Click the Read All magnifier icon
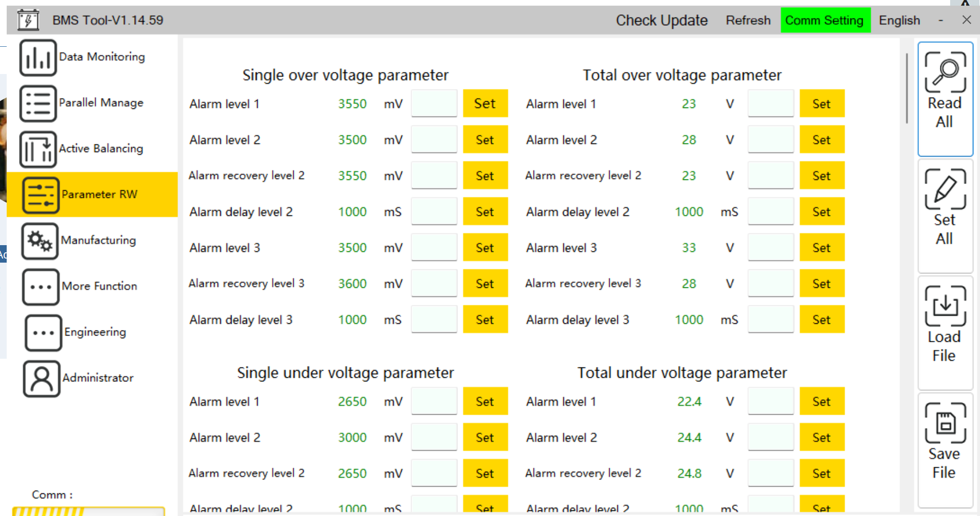The height and width of the screenshot is (516, 980). pyautogui.click(x=945, y=72)
